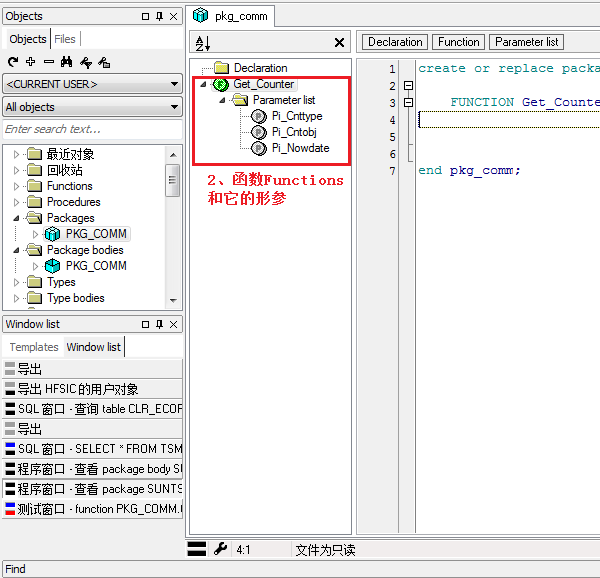This screenshot has width=600, height=578.
Task: Close the code contents pane with X
Action: click(339, 43)
